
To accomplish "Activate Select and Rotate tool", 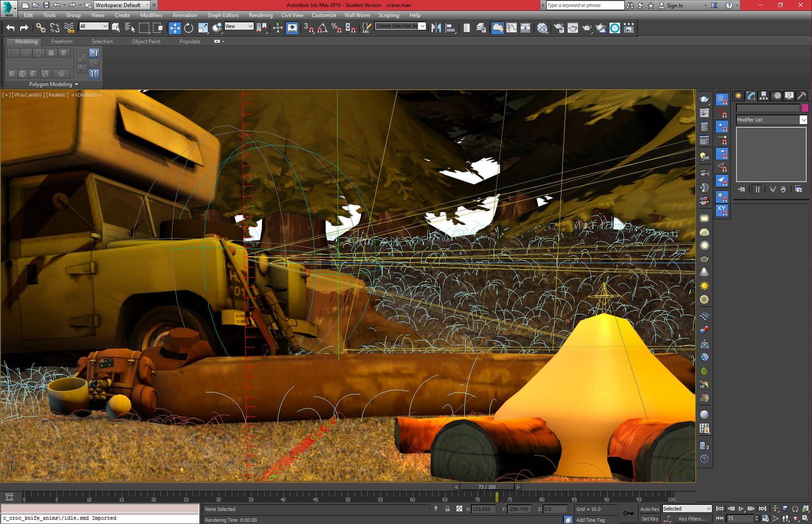I will click(188, 28).
